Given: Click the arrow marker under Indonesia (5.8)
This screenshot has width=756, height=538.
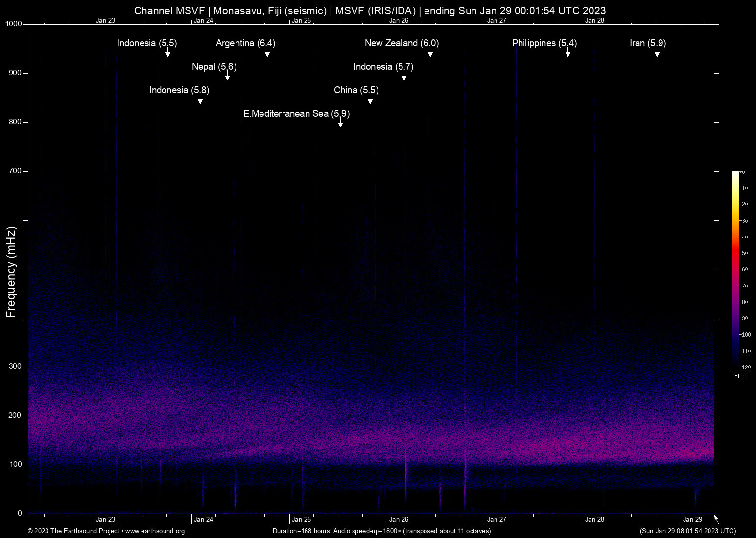Looking at the screenshot, I should tap(200, 99).
